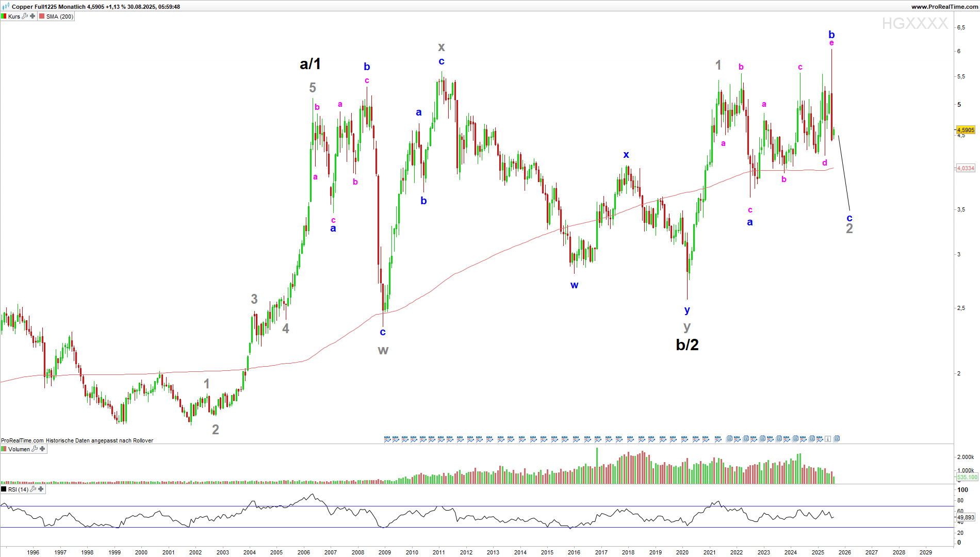Click the current price tag 4,5905
This screenshot has width=980, height=557.
point(966,130)
